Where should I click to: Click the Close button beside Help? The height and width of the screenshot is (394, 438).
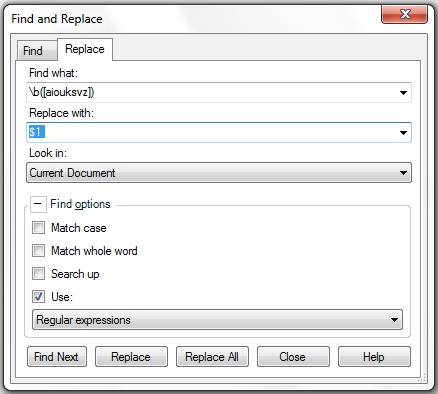point(293,357)
